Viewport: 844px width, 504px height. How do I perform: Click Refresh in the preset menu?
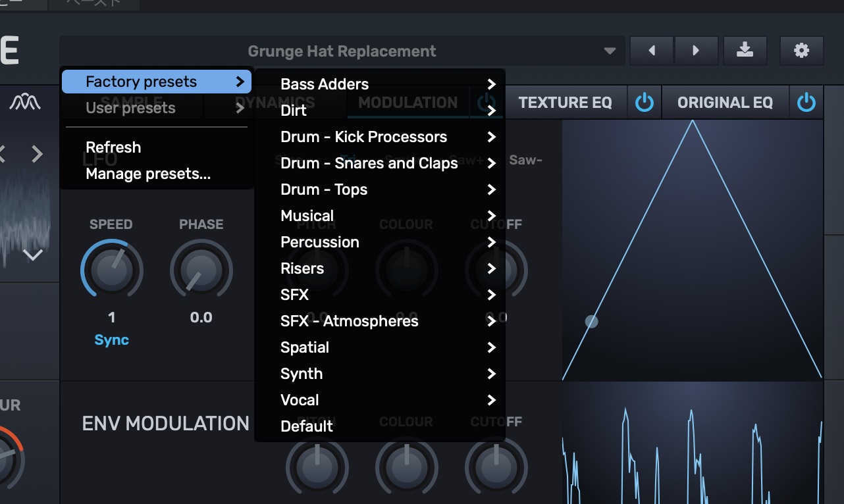click(113, 147)
